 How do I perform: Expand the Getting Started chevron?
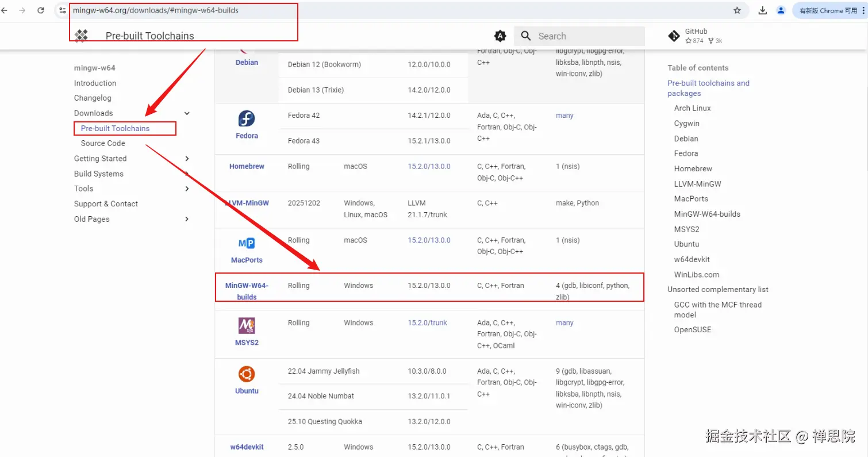click(187, 159)
